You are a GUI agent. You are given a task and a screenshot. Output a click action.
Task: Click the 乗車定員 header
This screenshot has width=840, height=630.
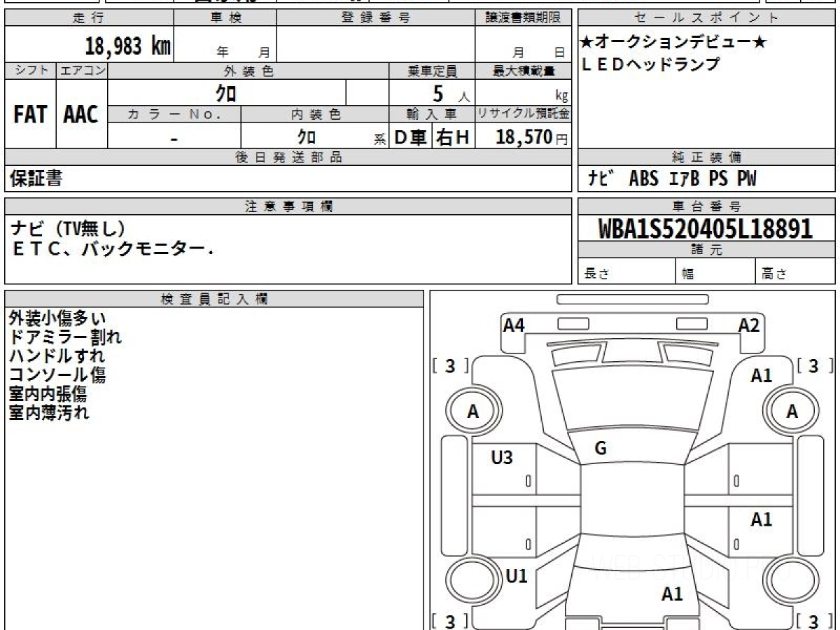pos(432,71)
